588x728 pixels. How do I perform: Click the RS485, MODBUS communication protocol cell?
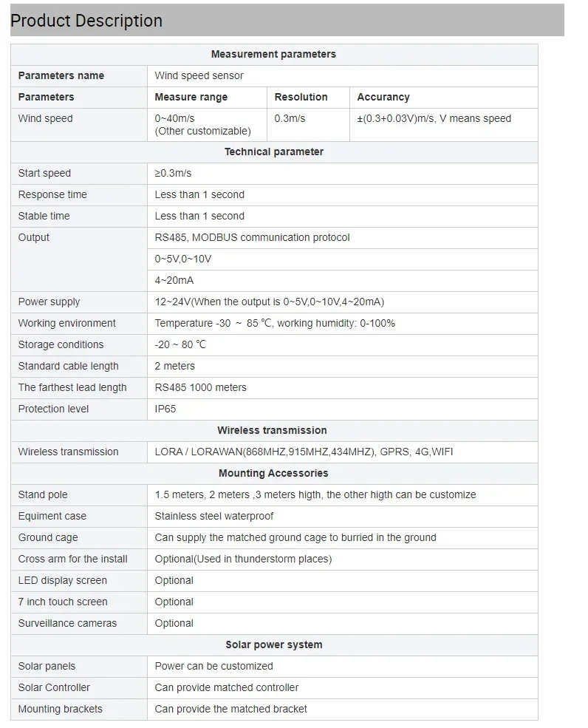point(343,237)
